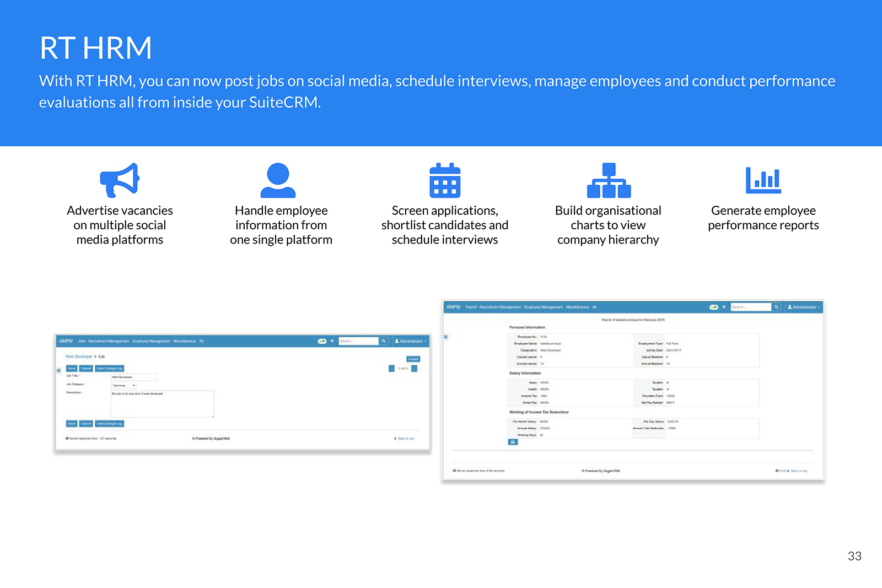Click inside the Description text area

pos(163,404)
